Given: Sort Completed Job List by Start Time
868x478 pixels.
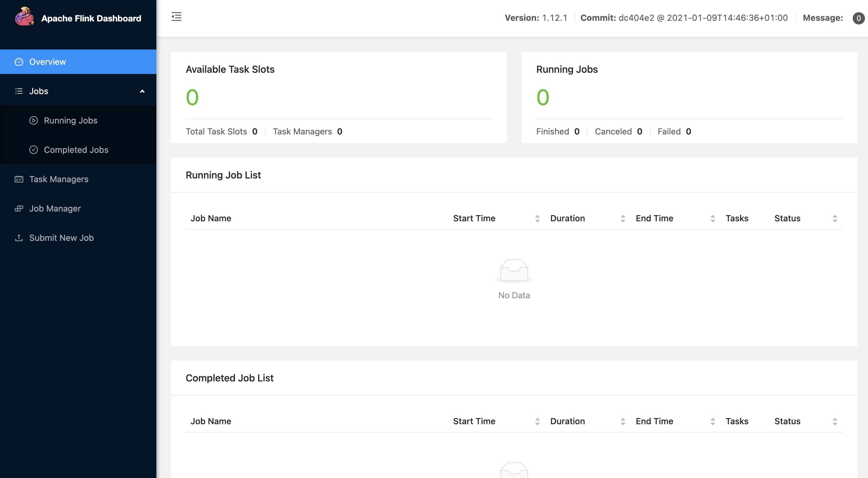Looking at the screenshot, I should tap(537, 421).
